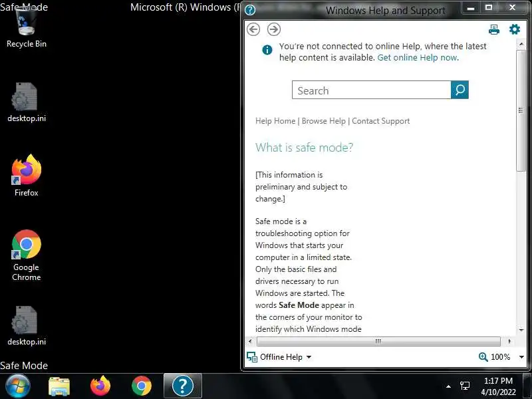Print the help topic
532x399 pixels.
[x=494, y=29]
